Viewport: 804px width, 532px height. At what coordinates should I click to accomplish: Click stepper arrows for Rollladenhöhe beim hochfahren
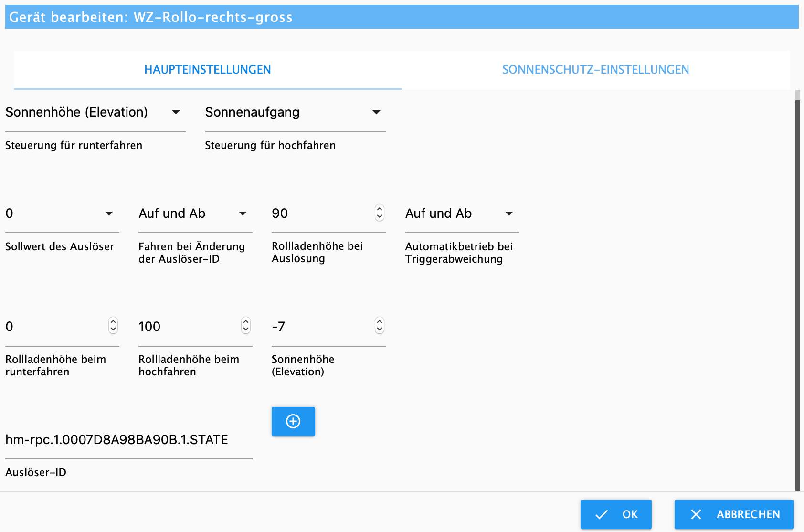(x=246, y=326)
